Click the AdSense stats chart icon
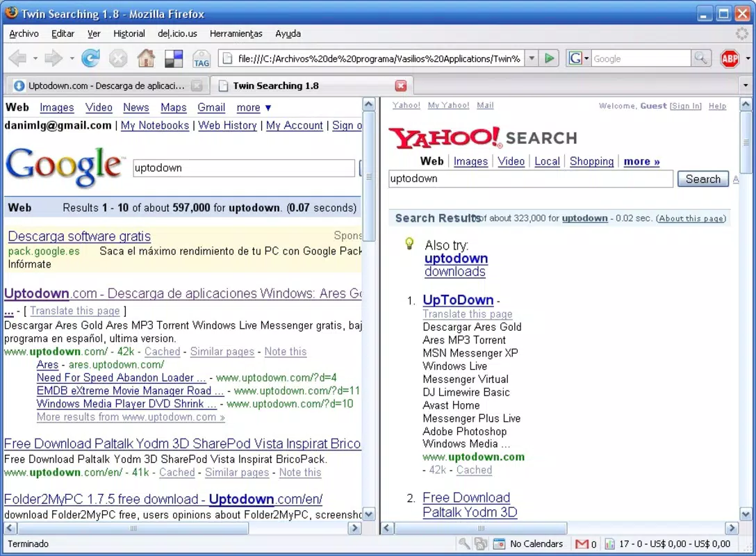Viewport: 756px width, 556px height. coord(609,544)
